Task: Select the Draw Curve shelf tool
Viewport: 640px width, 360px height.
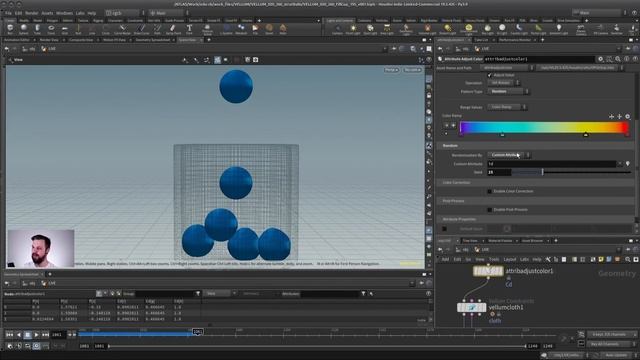Action: coord(141,29)
